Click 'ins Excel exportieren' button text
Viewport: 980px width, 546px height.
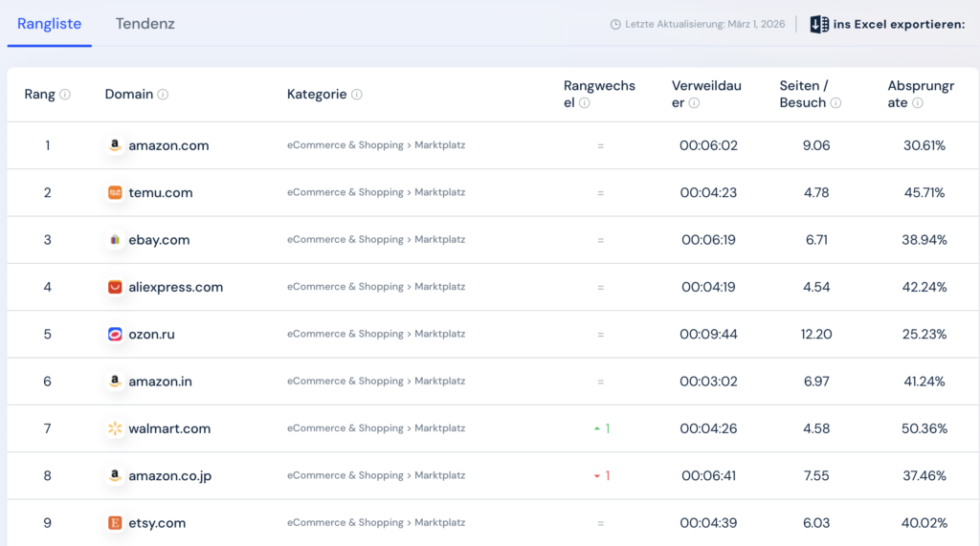pyautogui.click(x=899, y=25)
